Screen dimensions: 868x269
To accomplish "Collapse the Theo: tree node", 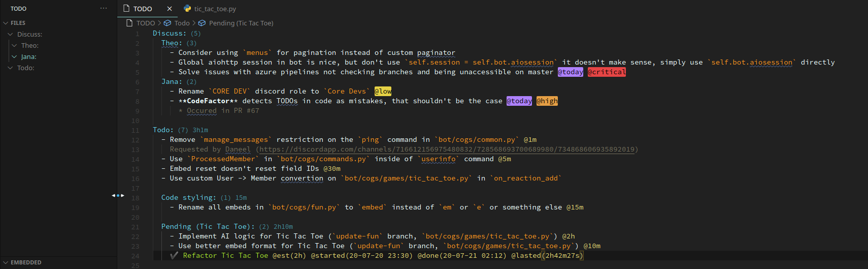I will point(14,45).
